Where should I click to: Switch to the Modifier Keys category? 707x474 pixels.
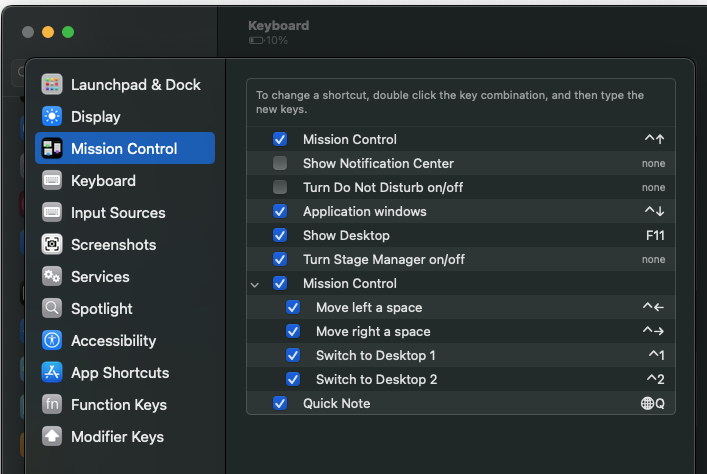117,437
